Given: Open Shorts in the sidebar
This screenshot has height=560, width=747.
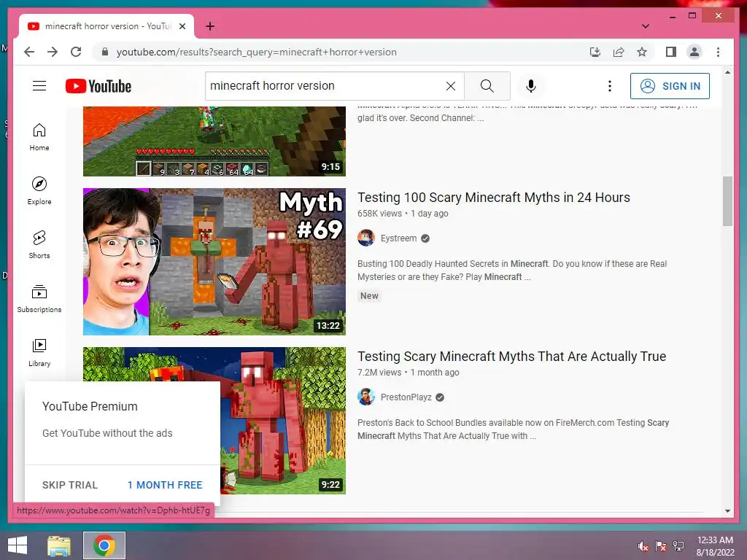Looking at the screenshot, I should pyautogui.click(x=39, y=245).
